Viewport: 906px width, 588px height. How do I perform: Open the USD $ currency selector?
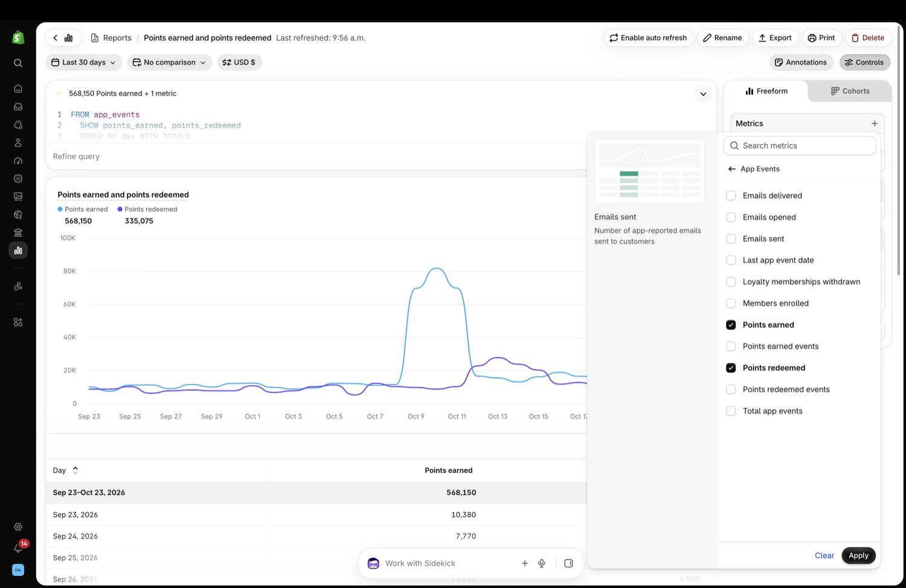[x=239, y=62]
